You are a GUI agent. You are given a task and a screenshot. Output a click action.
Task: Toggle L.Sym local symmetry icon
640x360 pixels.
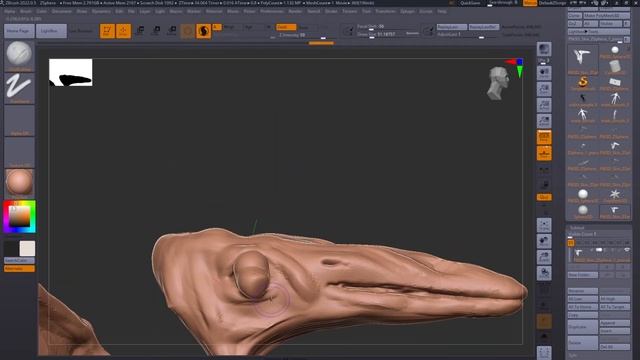(544, 169)
